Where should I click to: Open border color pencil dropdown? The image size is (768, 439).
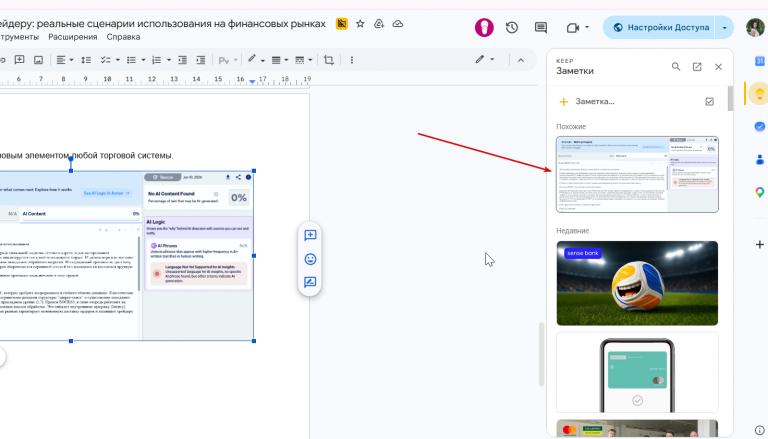point(256,60)
